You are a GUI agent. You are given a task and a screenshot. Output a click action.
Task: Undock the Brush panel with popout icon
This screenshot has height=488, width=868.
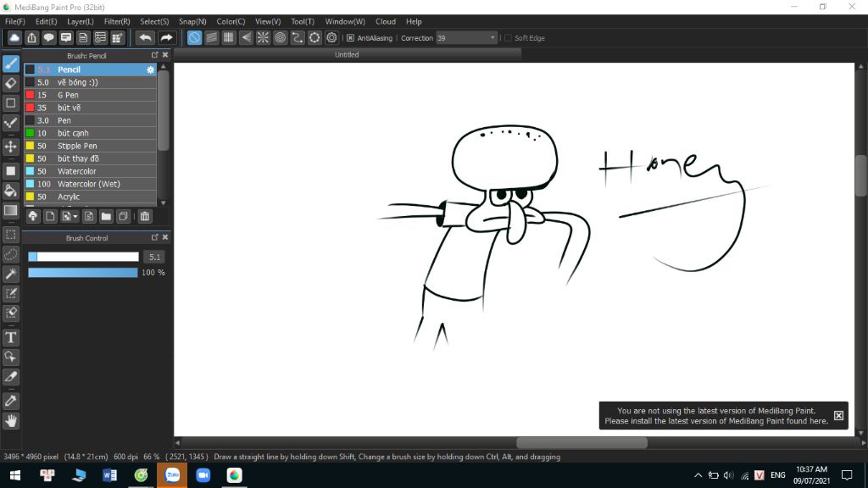click(x=155, y=55)
